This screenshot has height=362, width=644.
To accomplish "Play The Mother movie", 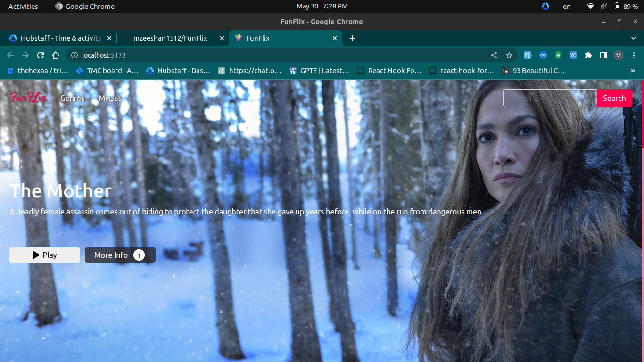I will [x=45, y=255].
